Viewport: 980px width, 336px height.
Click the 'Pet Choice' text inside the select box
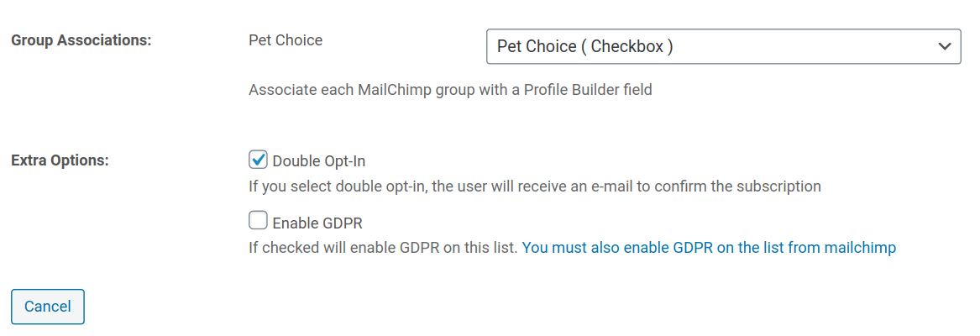tap(536, 47)
